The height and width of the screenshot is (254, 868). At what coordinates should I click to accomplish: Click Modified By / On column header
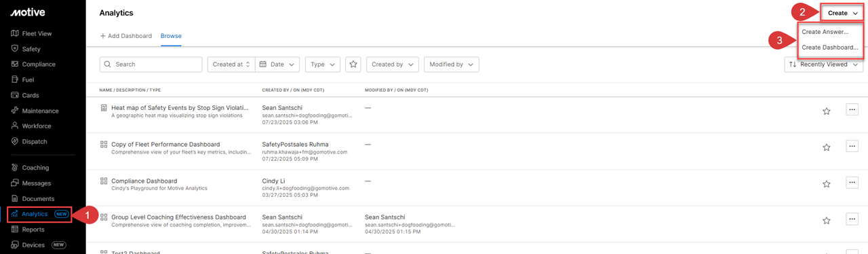(396, 90)
